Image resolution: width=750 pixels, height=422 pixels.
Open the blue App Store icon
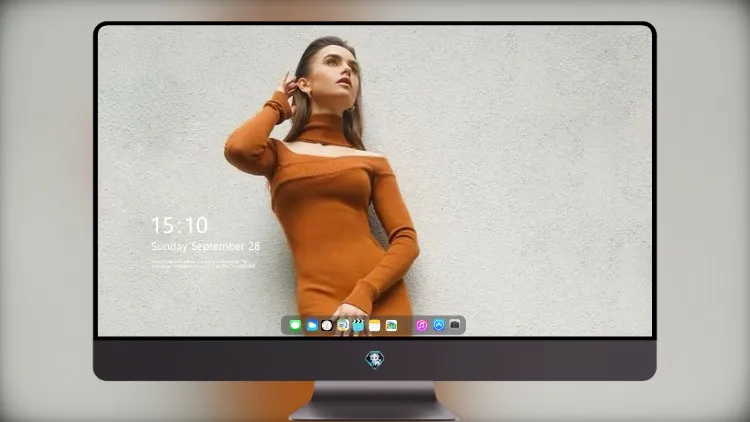[439, 325]
